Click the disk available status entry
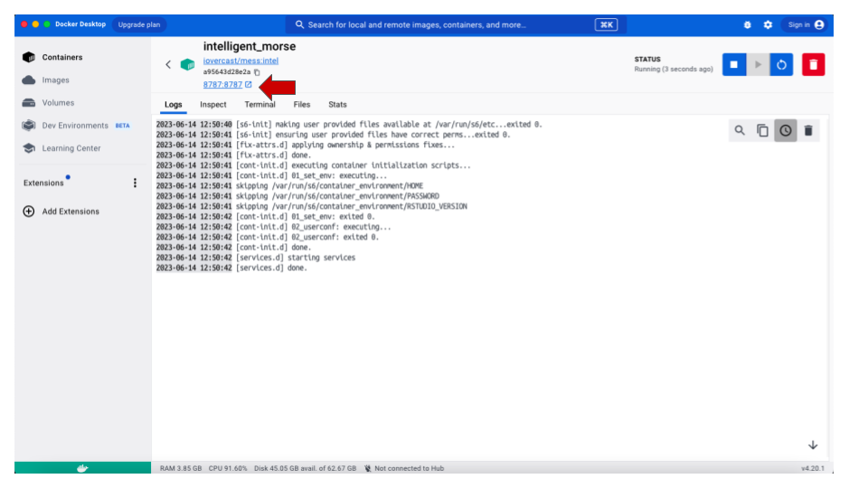The width and height of the screenshot is (868, 488). (305, 469)
